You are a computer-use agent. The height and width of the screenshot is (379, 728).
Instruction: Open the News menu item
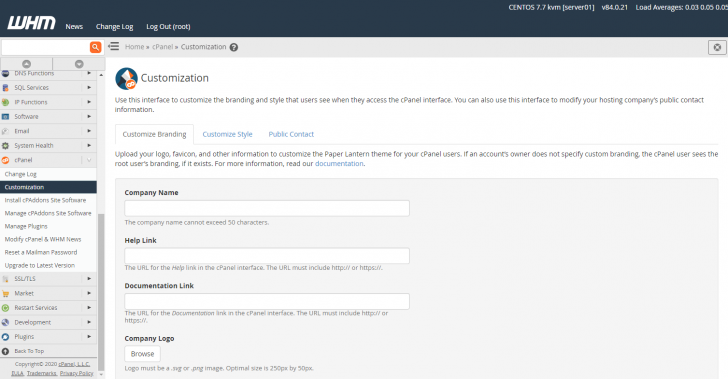click(74, 26)
